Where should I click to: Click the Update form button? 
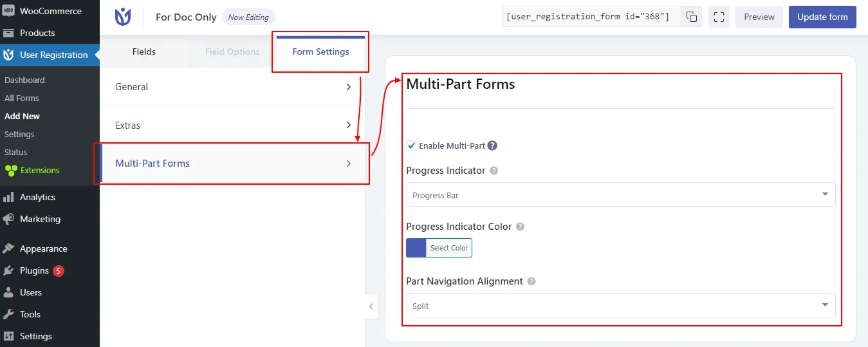point(822,17)
